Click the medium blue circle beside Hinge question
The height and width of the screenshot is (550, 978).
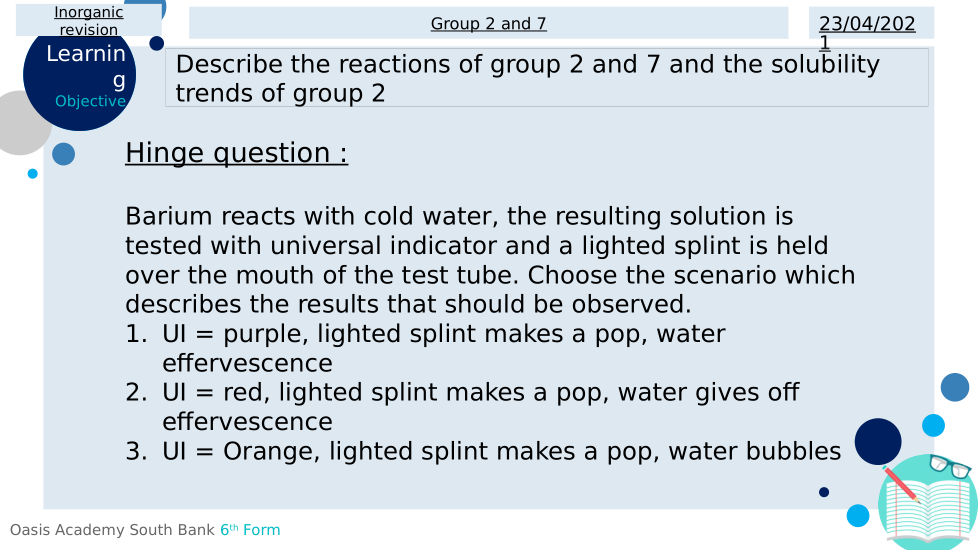[x=63, y=154]
